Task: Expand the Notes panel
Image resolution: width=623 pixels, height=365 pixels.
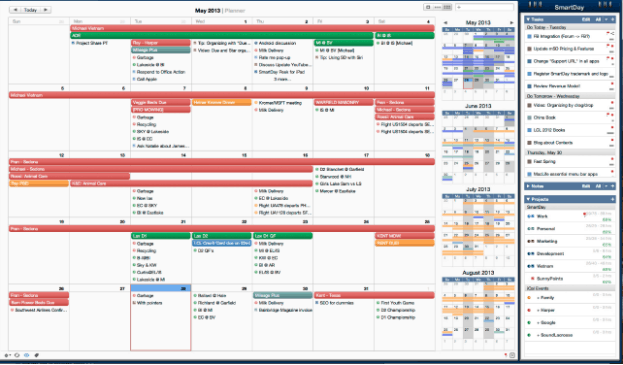Action: pos(528,186)
